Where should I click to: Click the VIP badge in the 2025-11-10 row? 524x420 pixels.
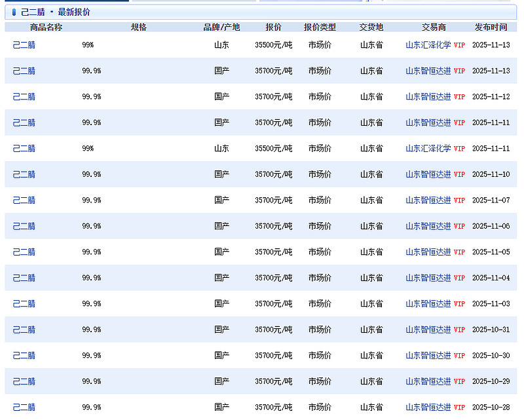(x=460, y=174)
